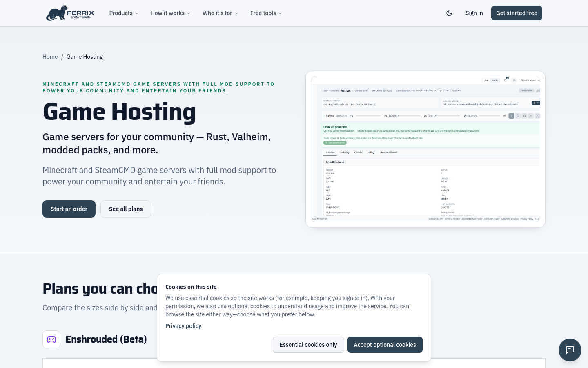Open the dashboard preview screenshot

[x=425, y=149]
